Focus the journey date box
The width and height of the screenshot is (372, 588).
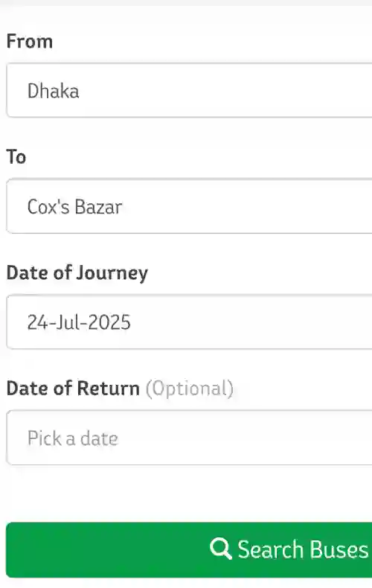tap(190, 322)
